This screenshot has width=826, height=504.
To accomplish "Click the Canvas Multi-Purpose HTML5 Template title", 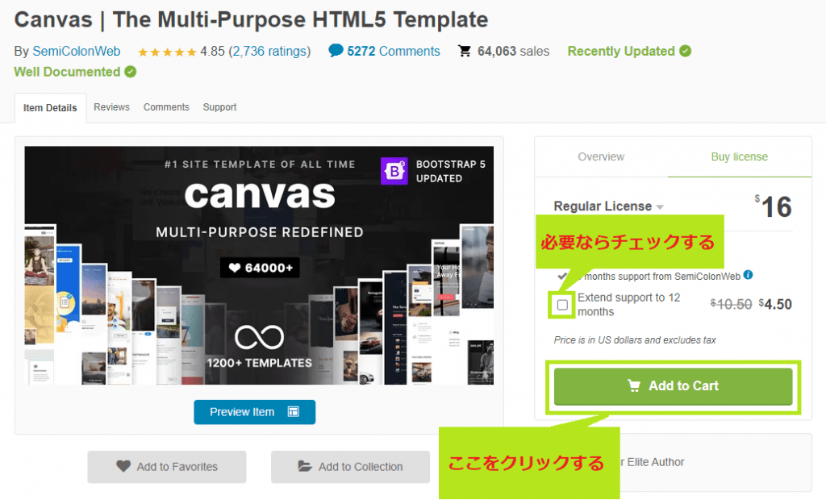I will coord(252,19).
